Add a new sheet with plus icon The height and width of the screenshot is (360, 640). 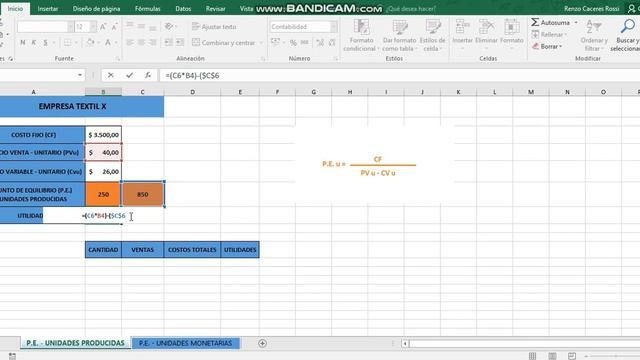[262, 344]
